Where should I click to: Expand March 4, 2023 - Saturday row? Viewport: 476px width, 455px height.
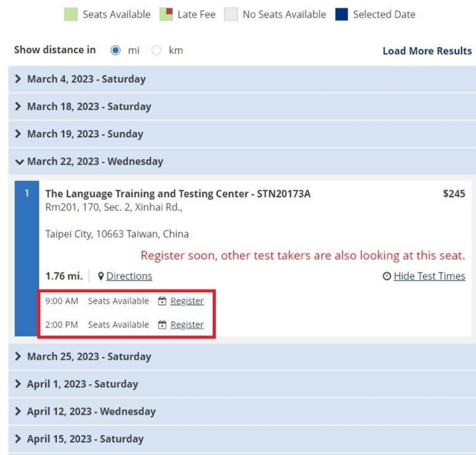point(242,79)
